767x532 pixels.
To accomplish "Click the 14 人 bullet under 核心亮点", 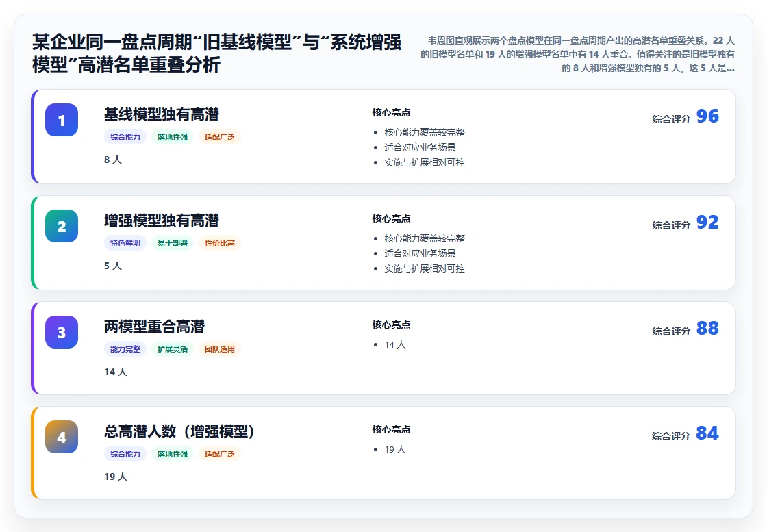I will (395, 344).
